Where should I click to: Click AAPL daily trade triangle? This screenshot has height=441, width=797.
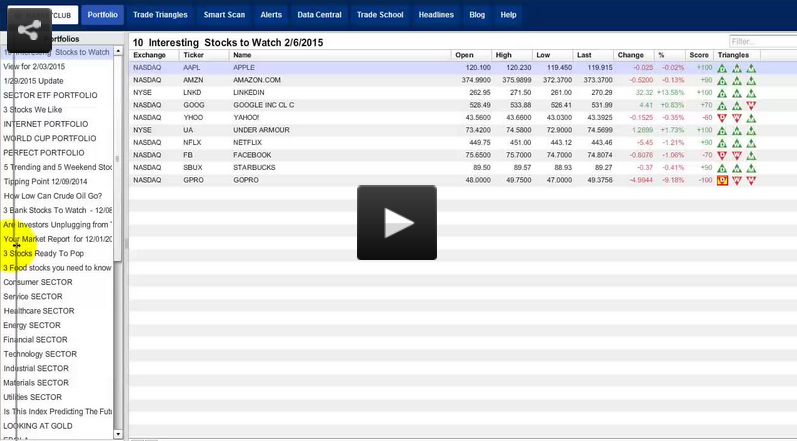coord(751,68)
